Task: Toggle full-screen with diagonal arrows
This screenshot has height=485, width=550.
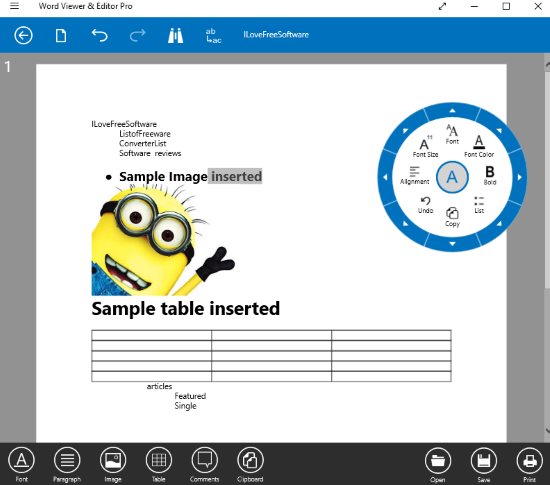Action: pyautogui.click(x=442, y=6)
